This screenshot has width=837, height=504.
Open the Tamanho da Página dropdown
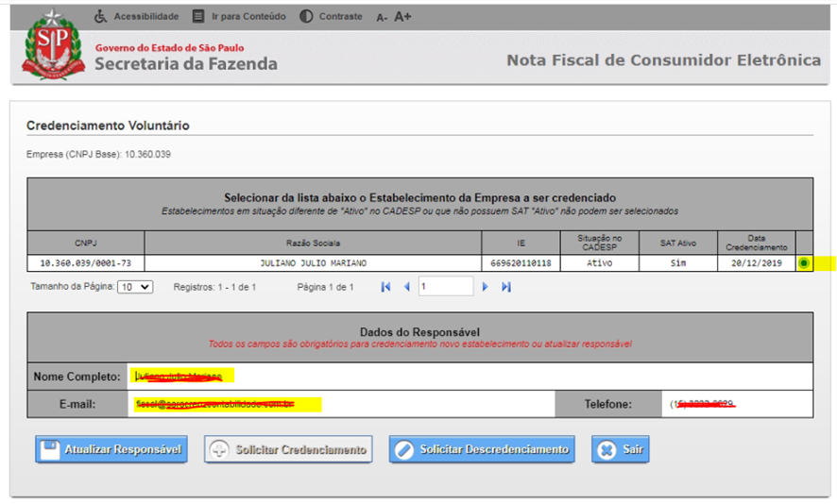click(134, 287)
